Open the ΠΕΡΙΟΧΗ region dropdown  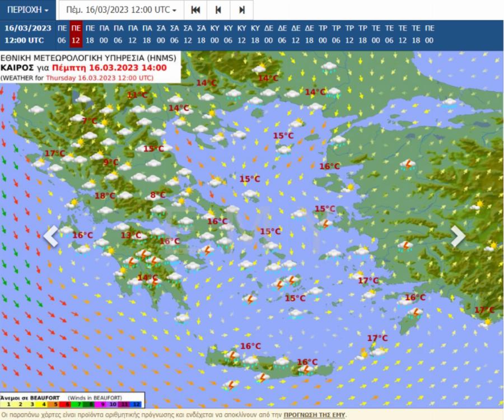[27, 10]
